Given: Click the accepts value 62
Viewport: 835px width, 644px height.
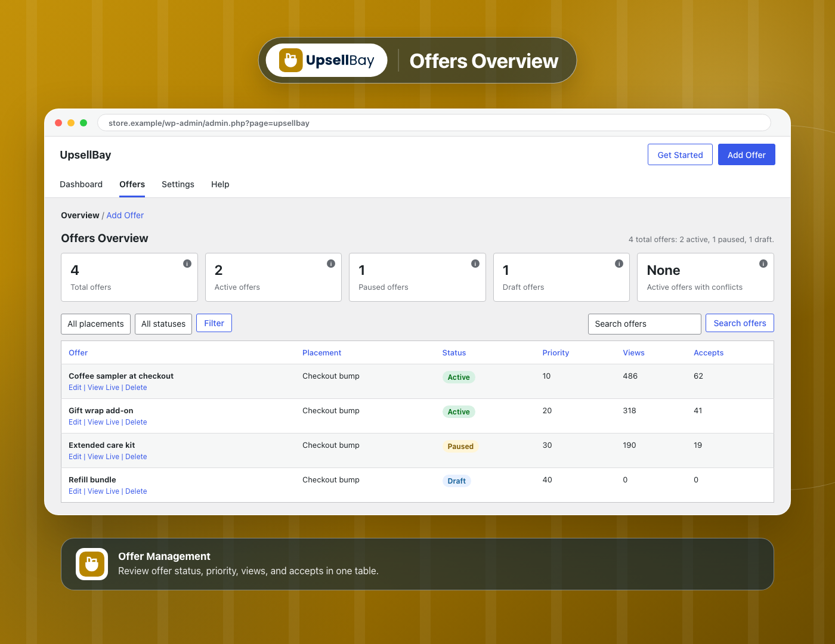Looking at the screenshot, I should tap(698, 376).
